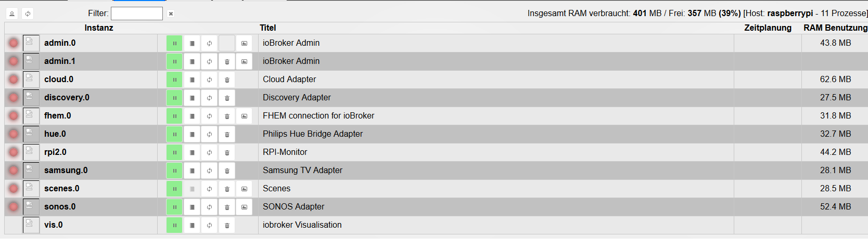Screen dimensions: 868x249
Task: Pause the cloud.0 instance
Action: coord(174,80)
